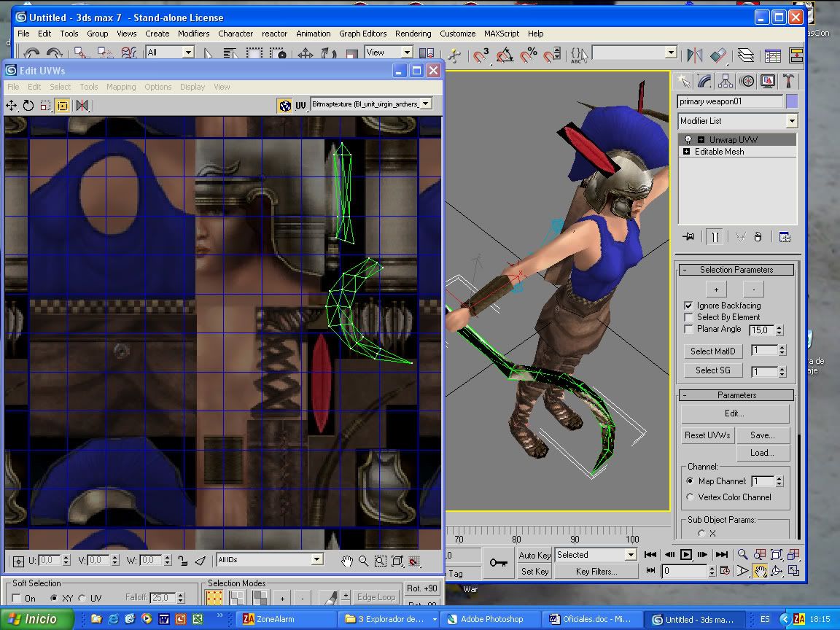840x630 pixels.
Task: Toggle the 3D Snaps magnet icon
Action: [x=481, y=55]
